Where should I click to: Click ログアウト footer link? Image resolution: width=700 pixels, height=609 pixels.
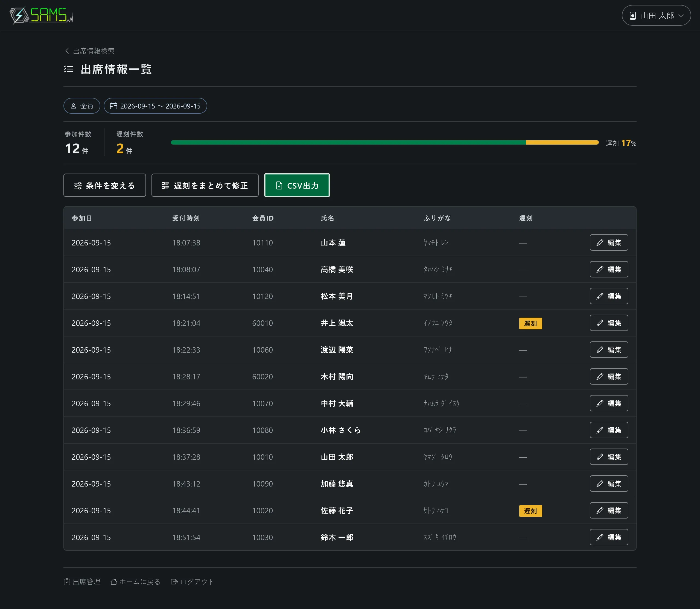coord(192,582)
